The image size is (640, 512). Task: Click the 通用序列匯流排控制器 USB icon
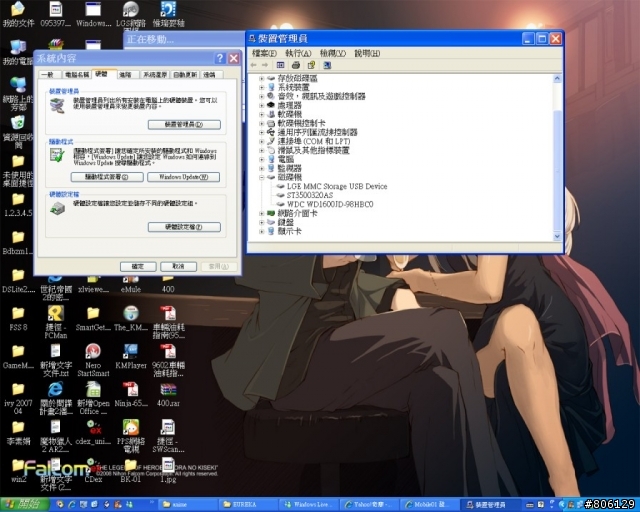(271, 132)
